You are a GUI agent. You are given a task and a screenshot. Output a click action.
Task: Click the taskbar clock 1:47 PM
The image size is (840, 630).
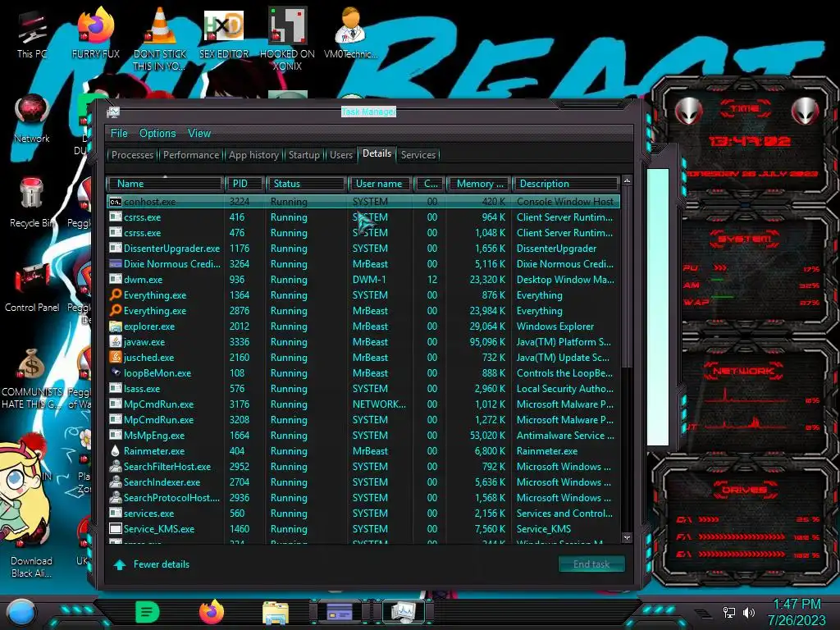[797, 605]
